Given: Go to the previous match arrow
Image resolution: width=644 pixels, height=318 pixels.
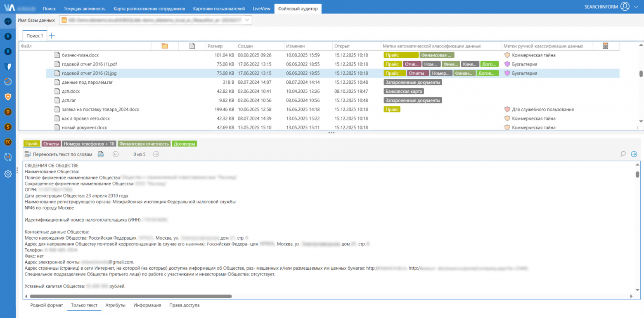Looking at the screenshot, I should [x=116, y=154].
